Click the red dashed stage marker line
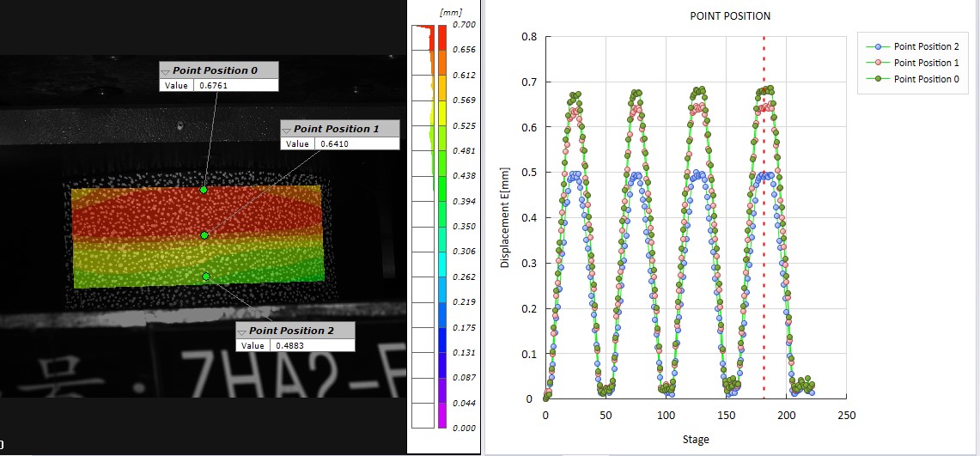The height and width of the screenshot is (456, 980). click(764, 258)
